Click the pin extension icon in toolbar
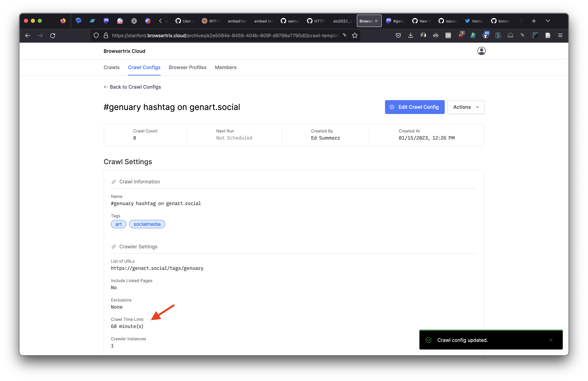The width and height of the screenshot is (588, 381). [523, 35]
